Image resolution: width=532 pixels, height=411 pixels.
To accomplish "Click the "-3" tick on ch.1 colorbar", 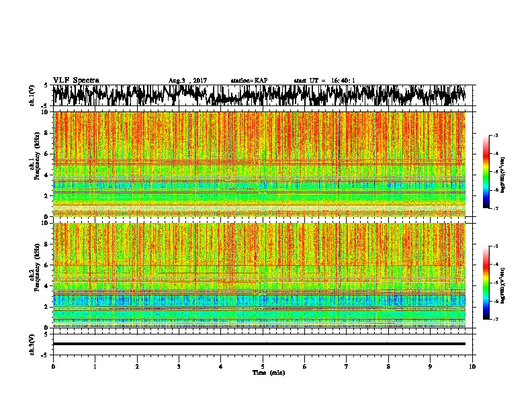I will pyautogui.click(x=496, y=135).
